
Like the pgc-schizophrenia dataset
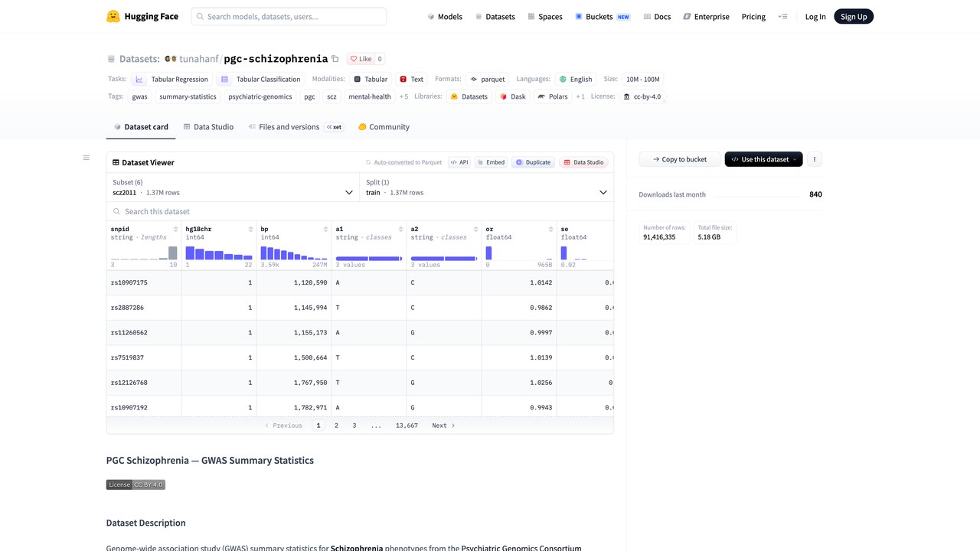tap(360, 59)
